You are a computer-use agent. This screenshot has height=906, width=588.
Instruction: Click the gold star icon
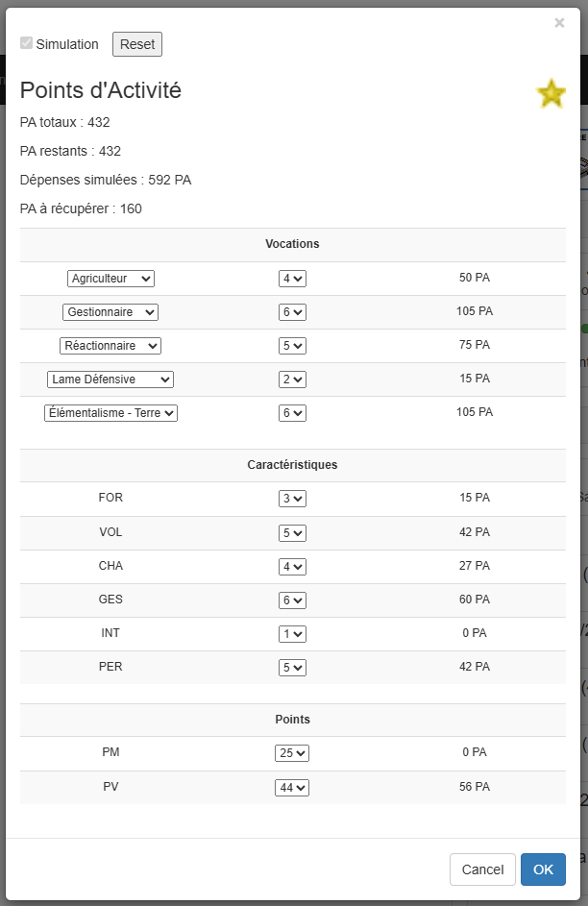[x=551, y=93]
